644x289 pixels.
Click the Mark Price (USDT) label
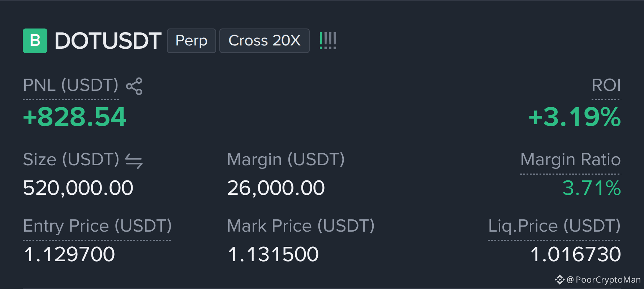point(301,226)
